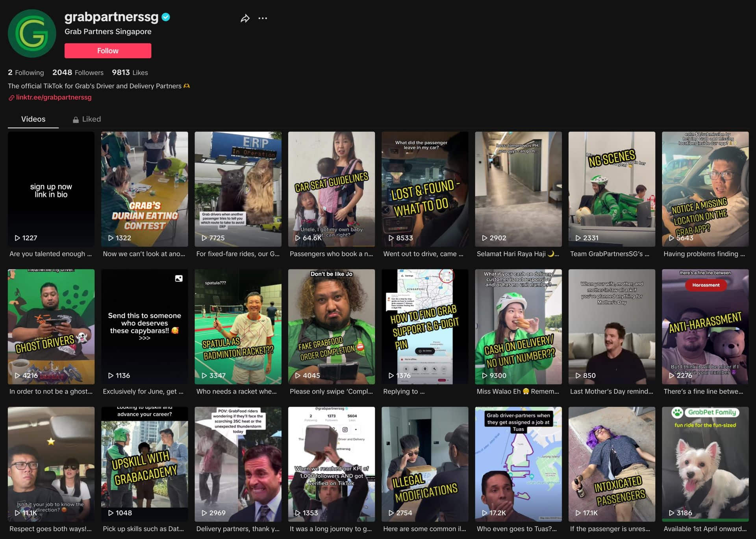Click caption 'Passengers who book a n...'
Image resolution: width=756 pixels, height=539 pixels.
331,254
